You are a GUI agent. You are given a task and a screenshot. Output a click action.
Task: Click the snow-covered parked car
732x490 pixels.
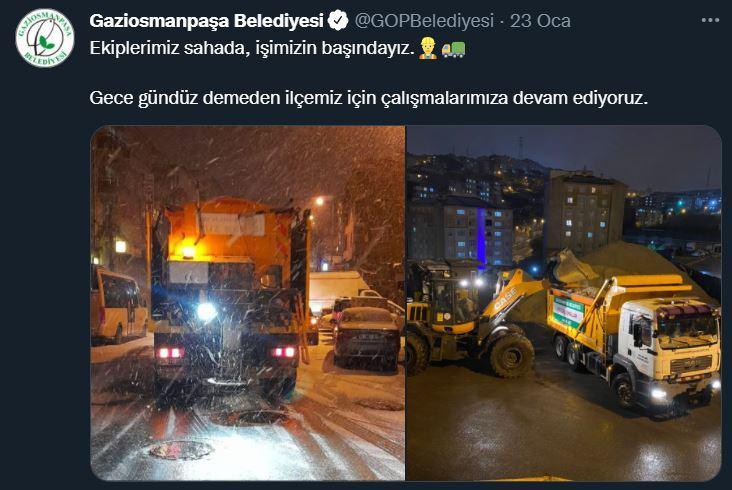[367, 337]
